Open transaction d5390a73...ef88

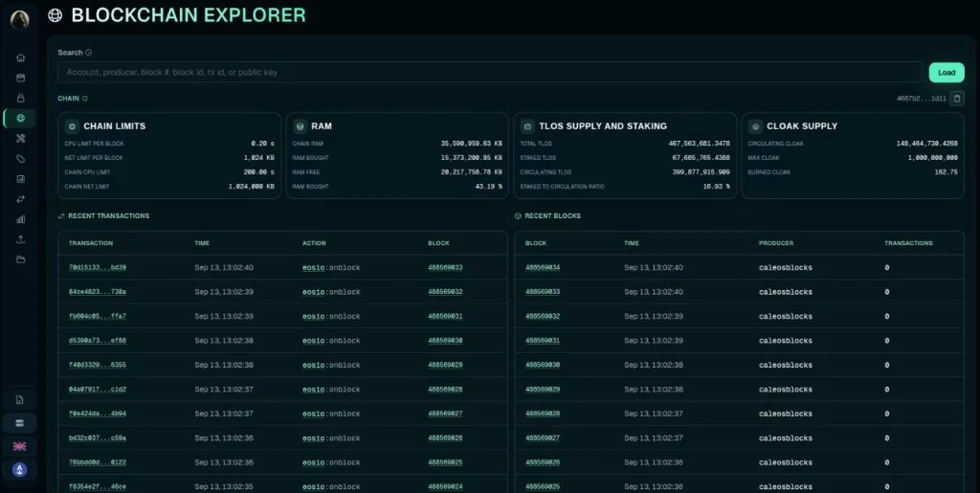[x=98, y=341]
